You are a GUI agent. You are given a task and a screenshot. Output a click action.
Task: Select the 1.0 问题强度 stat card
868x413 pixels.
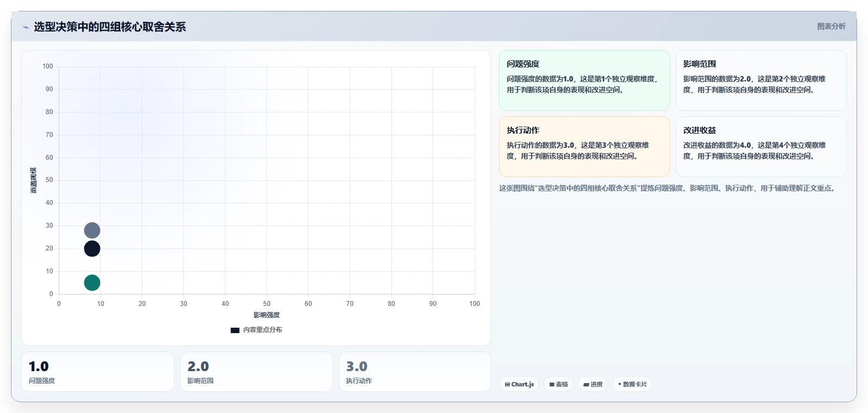[x=98, y=372]
